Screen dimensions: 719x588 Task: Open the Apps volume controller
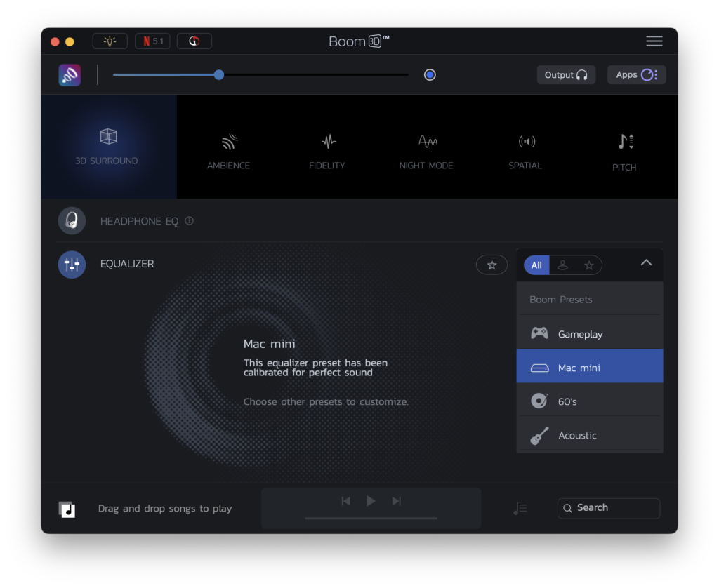pos(636,74)
